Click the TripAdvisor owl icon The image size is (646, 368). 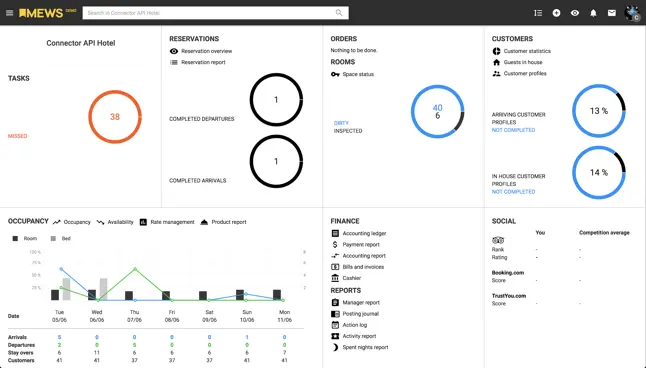click(x=498, y=240)
